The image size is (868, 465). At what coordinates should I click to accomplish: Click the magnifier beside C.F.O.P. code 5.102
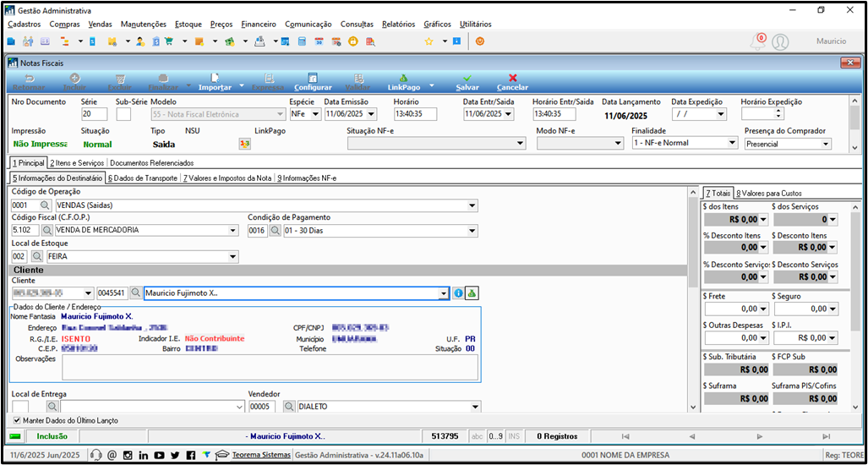click(47, 230)
